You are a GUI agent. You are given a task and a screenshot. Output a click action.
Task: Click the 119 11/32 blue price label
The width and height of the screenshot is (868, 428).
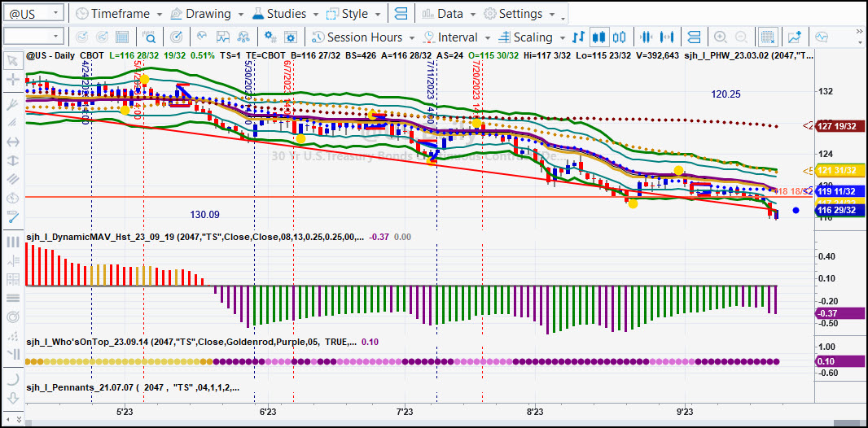click(840, 192)
